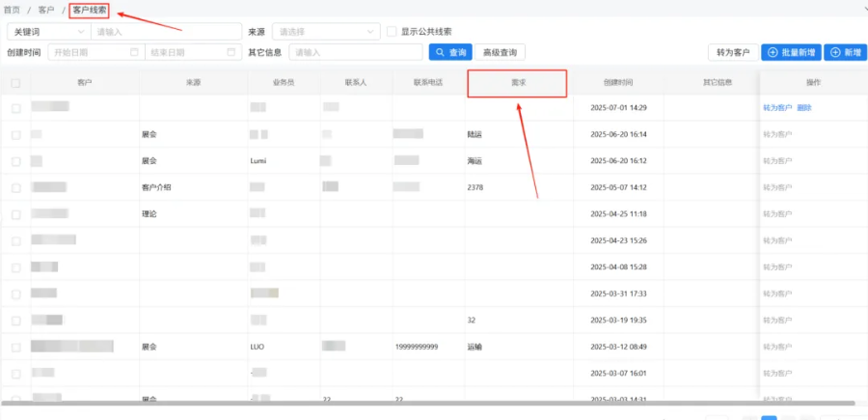Check the row created 2025-04-23 15:26
This screenshot has width=868, height=420.
tap(16, 240)
